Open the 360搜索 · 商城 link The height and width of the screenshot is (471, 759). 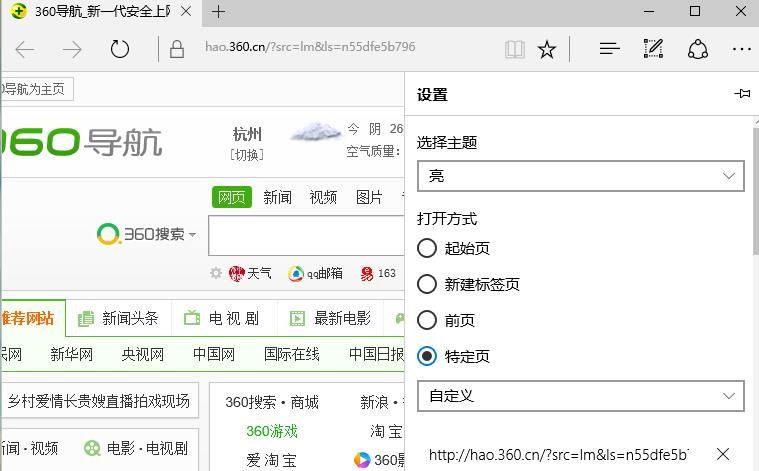point(272,402)
